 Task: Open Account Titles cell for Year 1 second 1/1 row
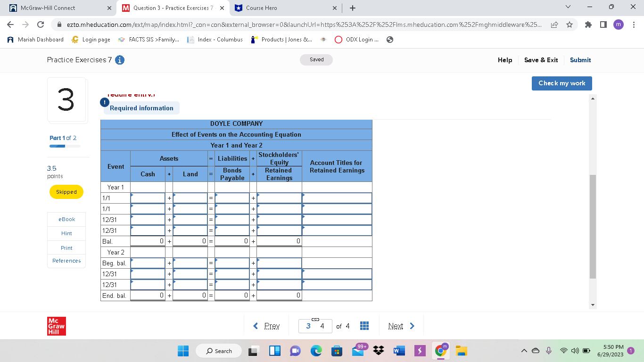[337, 209]
